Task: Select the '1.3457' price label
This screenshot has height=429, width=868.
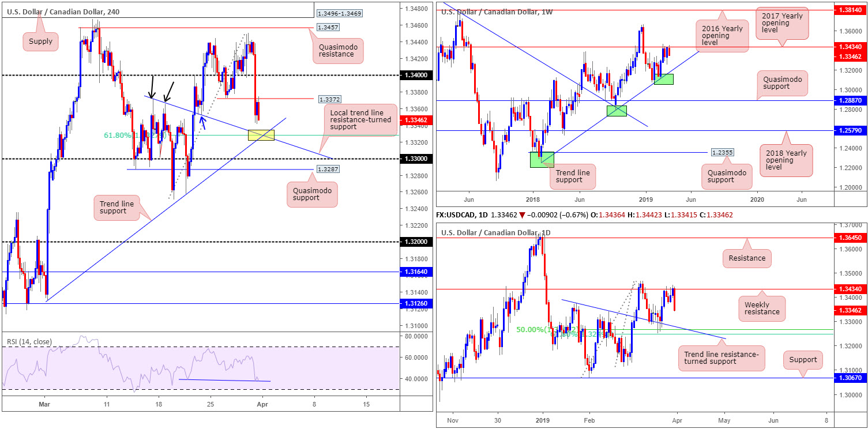Action: click(x=327, y=27)
